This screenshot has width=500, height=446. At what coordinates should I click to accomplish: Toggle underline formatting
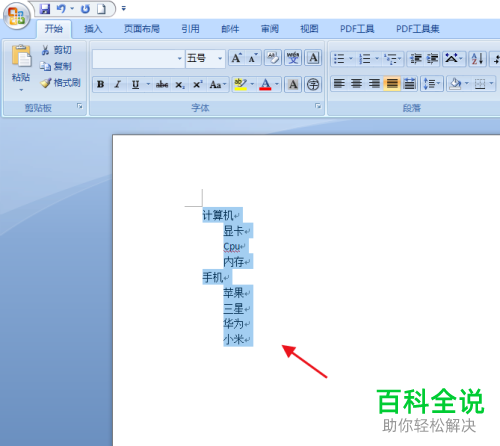click(135, 85)
